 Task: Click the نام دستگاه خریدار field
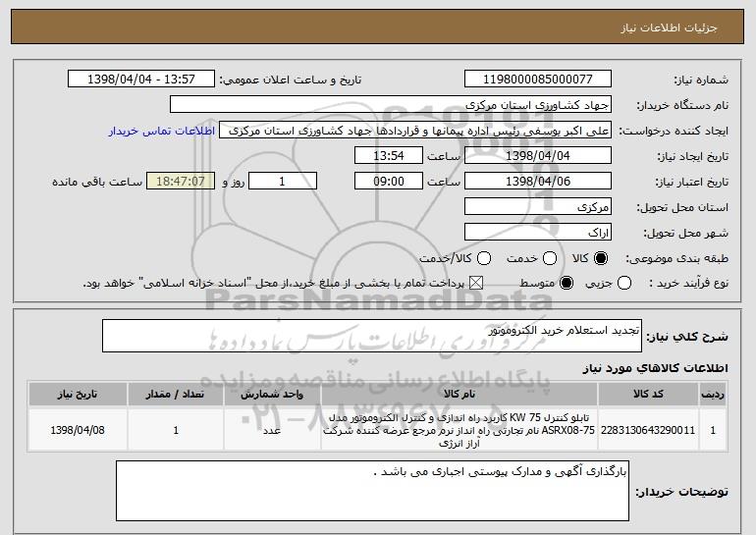click(391, 105)
